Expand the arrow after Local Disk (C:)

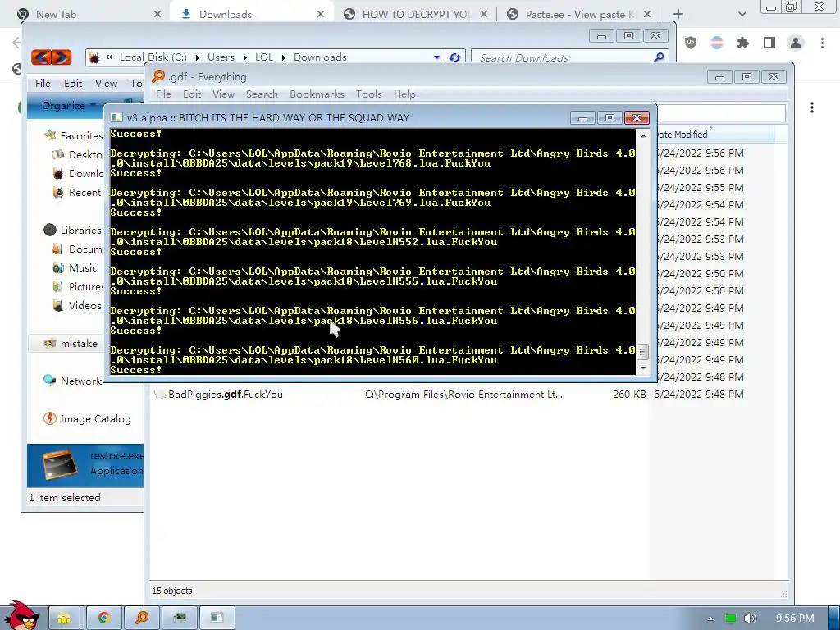197,57
